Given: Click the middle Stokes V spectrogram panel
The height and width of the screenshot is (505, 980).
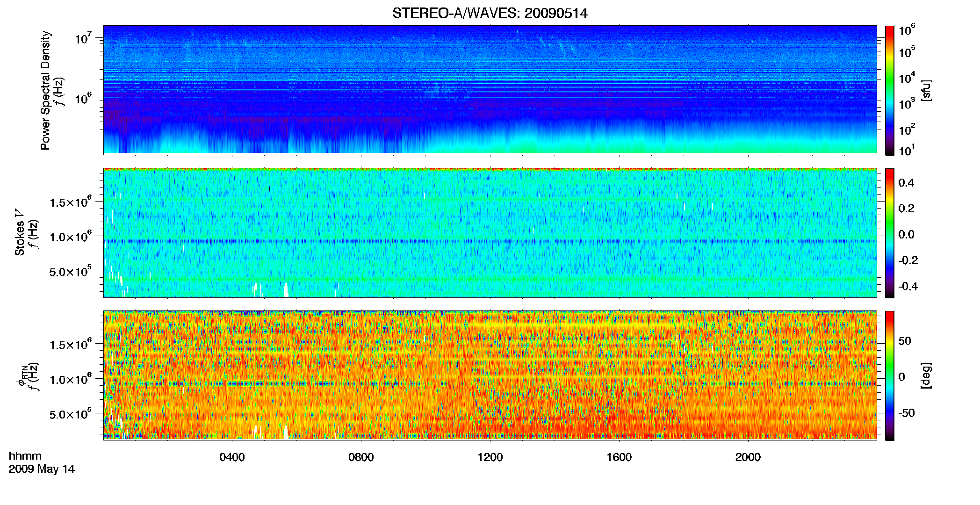Looking at the screenshot, I should (490, 233).
